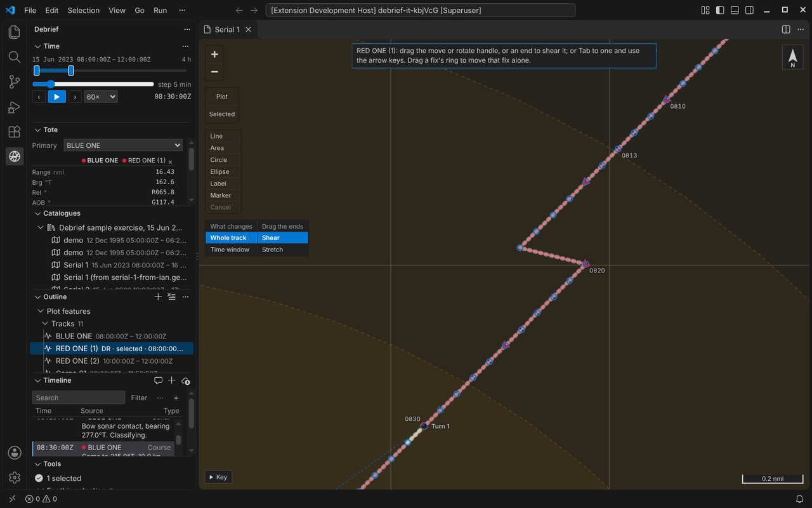This screenshot has width=812, height=508.
Task: Open the Selection menu
Action: [83, 10]
